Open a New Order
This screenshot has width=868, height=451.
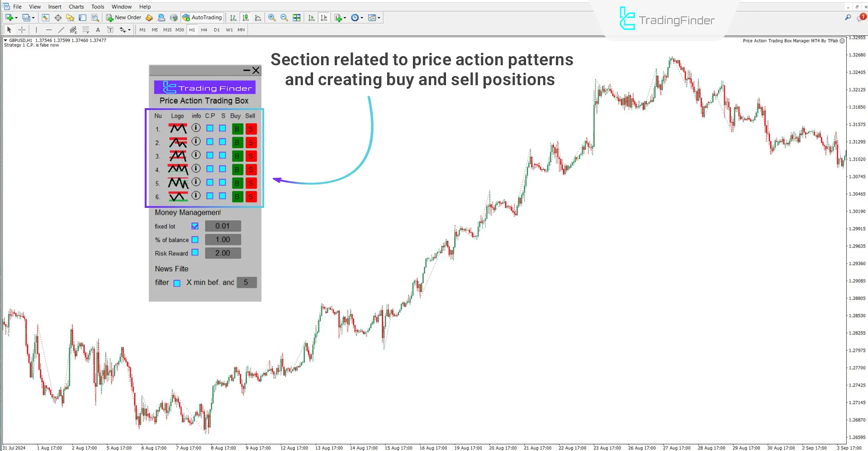(x=123, y=17)
